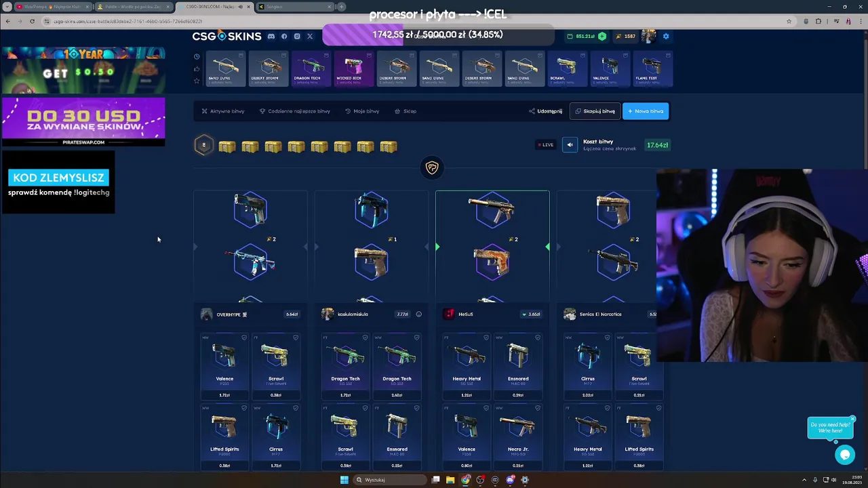Click shield check on HeSuS Heavy Metal card
The height and width of the screenshot is (488, 868).
(x=486, y=338)
